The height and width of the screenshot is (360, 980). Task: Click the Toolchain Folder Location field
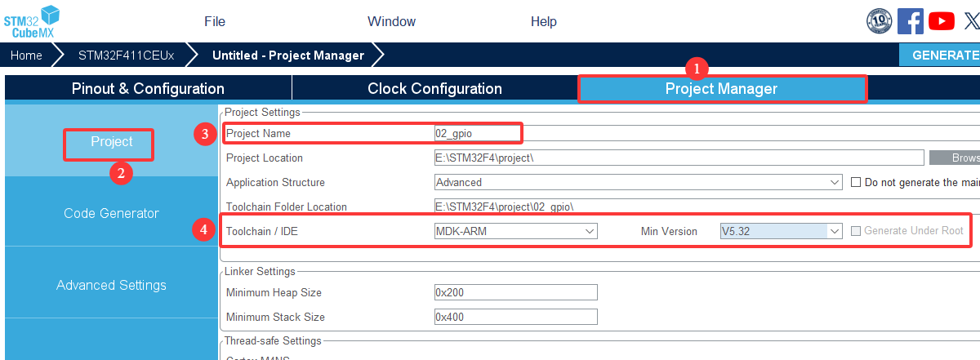pyautogui.click(x=706, y=207)
